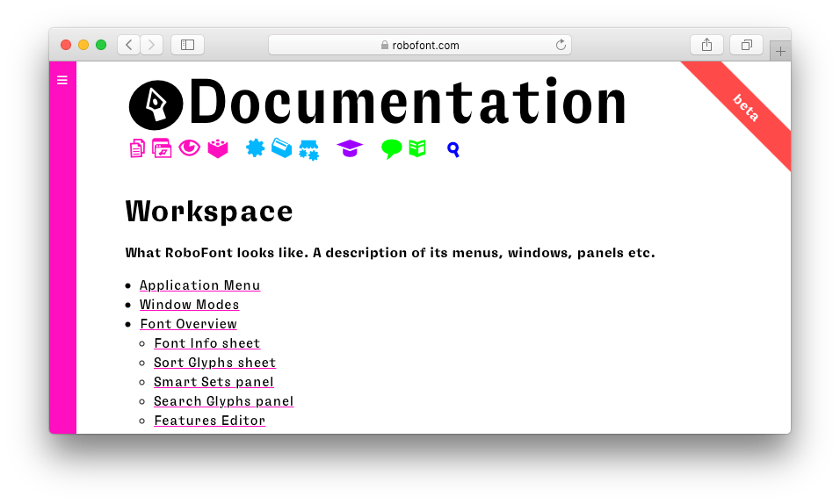Open the Features Editor link
This screenshot has width=840, height=504.
209,421
